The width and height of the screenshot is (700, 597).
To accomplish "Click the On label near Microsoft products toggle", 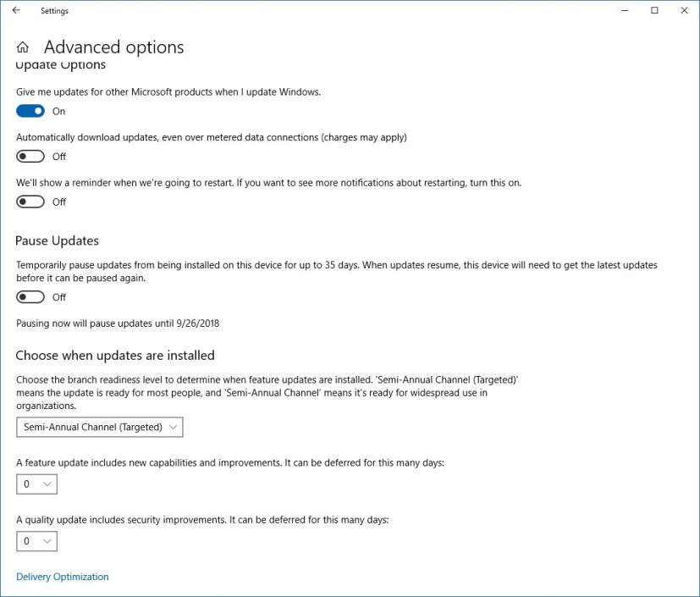I will click(58, 111).
